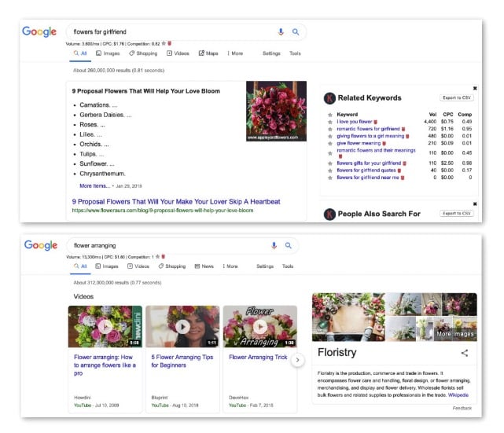Click the Keywords Everywhere logo beside Related Keywords
This screenshot has width=504, height=433.
tap(329, 98)
